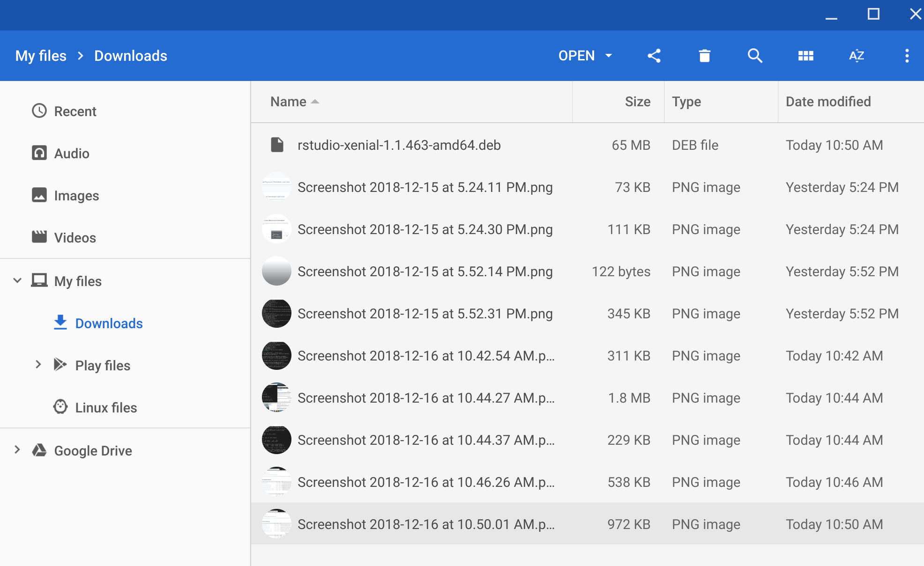Select the Audio sidebar entry
This screenshot has height=566, width=924.
click(71, 154)
